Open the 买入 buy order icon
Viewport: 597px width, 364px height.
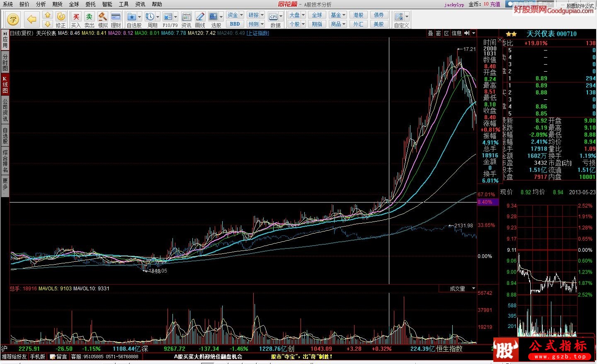pyautogui.click(x=76, y=19)
